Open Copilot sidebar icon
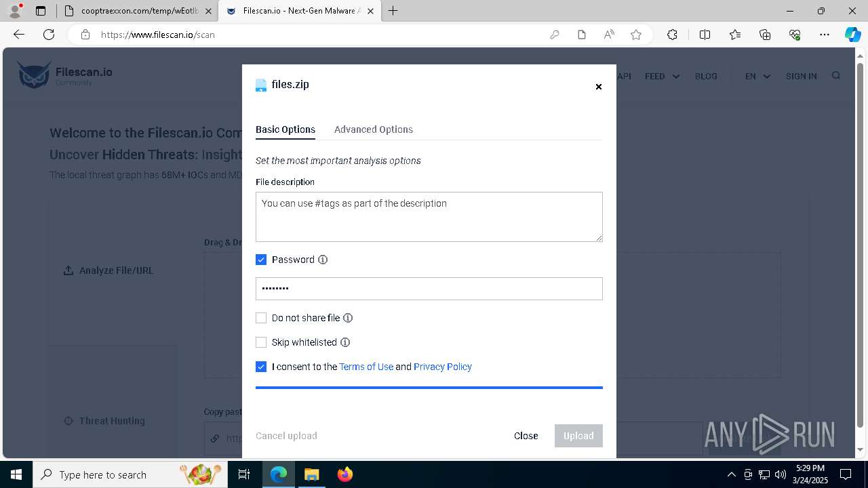Image resolution: width=868 pixels, height=488 pixels. coord(852,35)
